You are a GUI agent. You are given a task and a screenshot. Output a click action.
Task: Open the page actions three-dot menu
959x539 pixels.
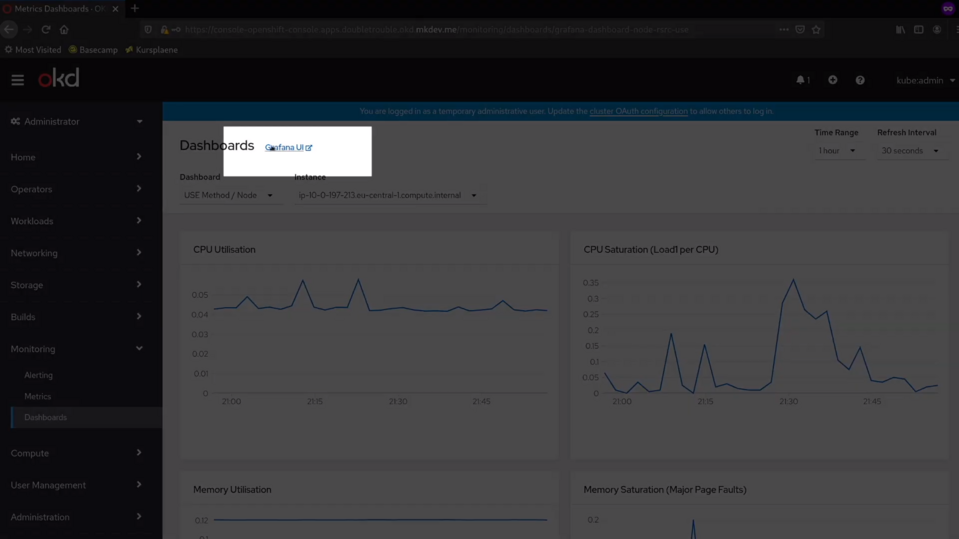coord(783,29)
